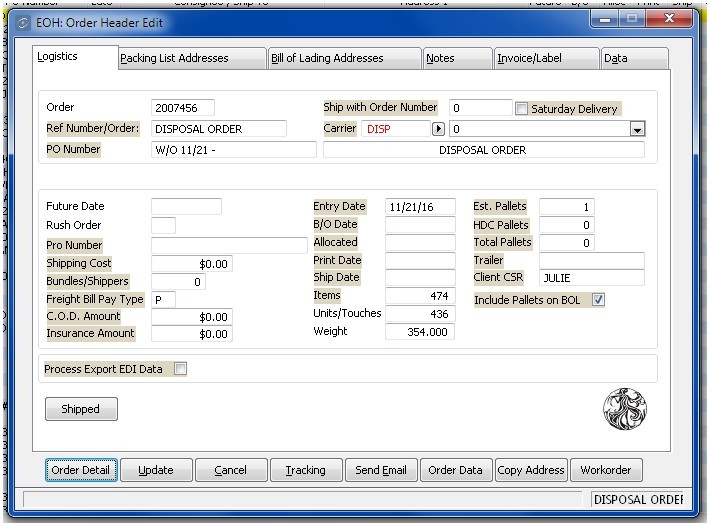Open the Order Data button
Image resolution: width=710 pixels, height=526 pixels.
coord(456,470)
